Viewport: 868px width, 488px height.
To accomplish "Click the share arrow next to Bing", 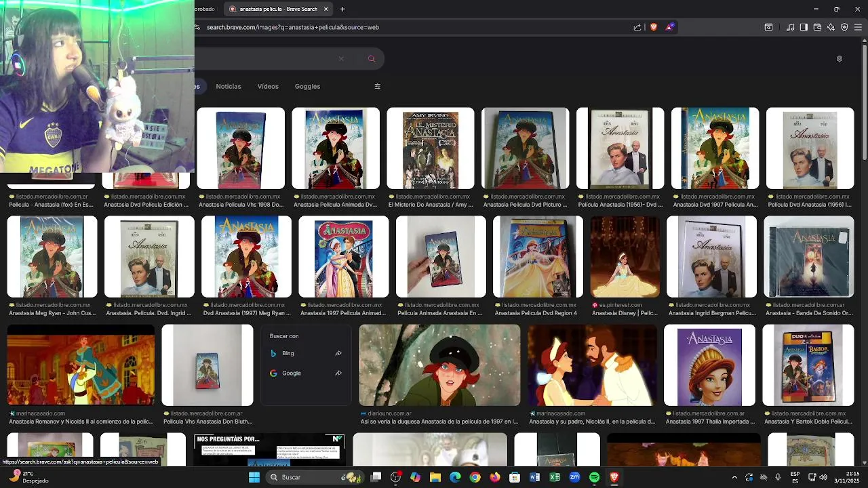I will [x=338, y=353].
